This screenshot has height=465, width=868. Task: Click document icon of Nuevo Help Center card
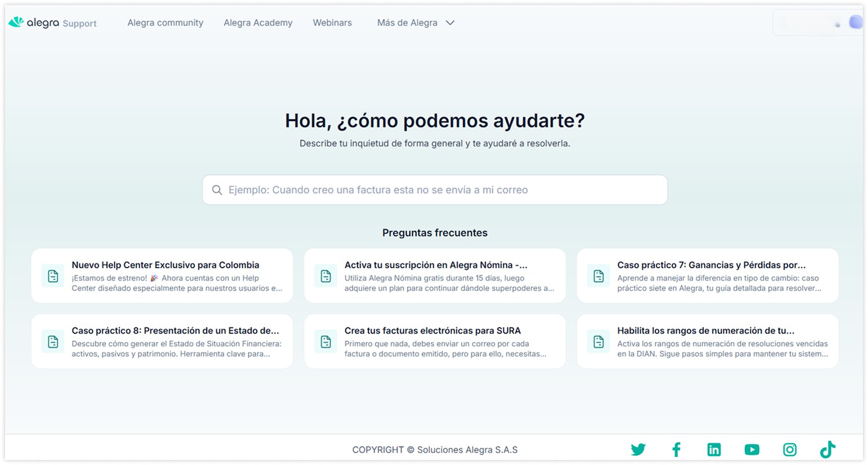tap(53, 276)
